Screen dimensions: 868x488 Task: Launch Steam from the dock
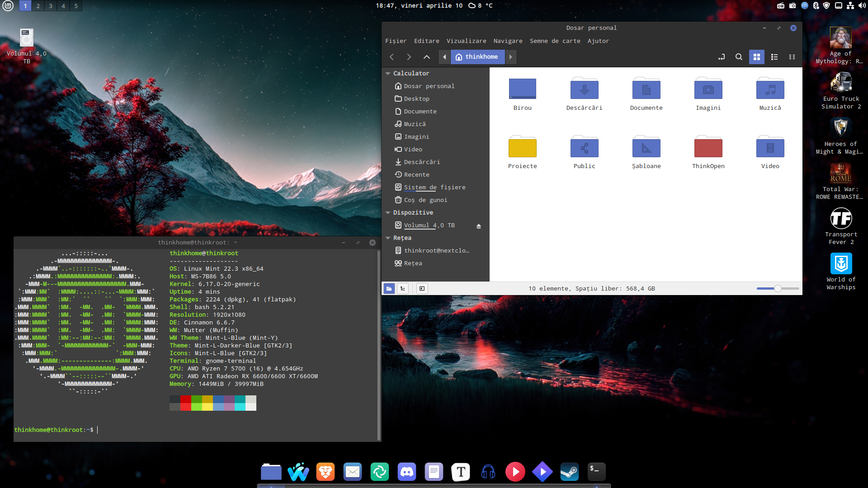pos(569,471)
